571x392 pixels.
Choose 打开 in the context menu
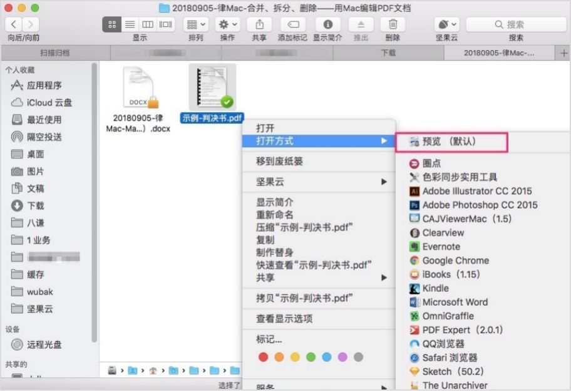(x=319, y=128)
